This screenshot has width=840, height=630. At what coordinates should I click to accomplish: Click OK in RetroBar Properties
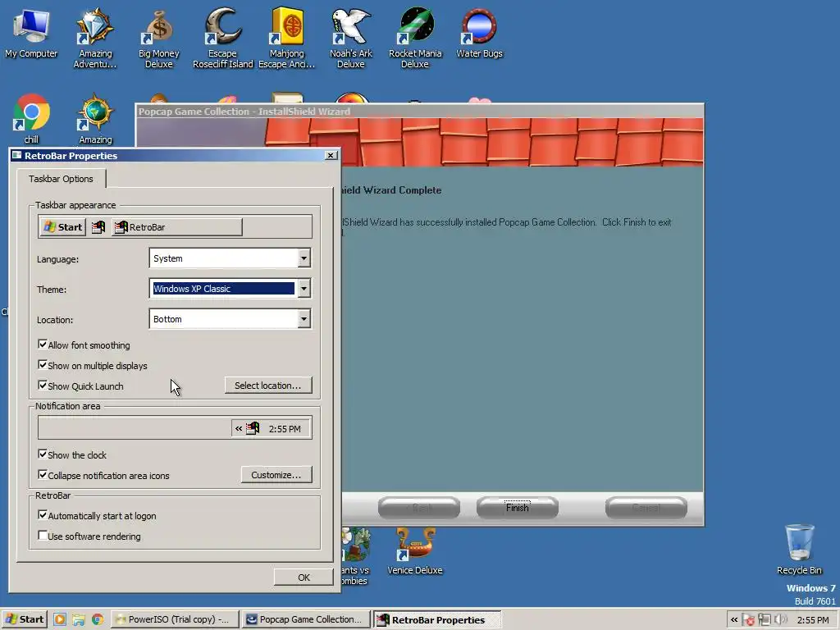click(x=304, y=577)
